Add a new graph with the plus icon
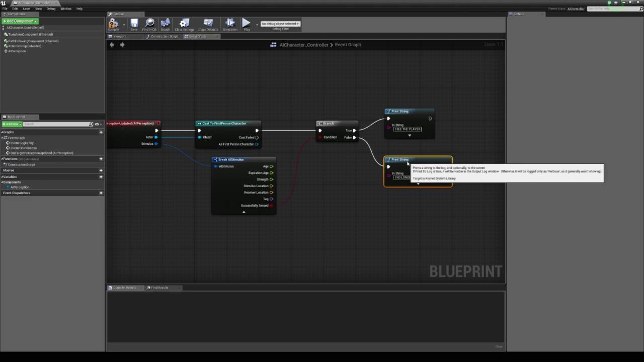This screenshot has height=362, width=644. 101,132
